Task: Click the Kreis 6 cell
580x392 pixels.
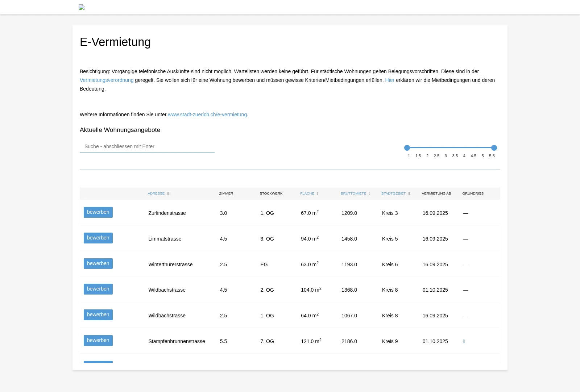Action: click(390, 264)
